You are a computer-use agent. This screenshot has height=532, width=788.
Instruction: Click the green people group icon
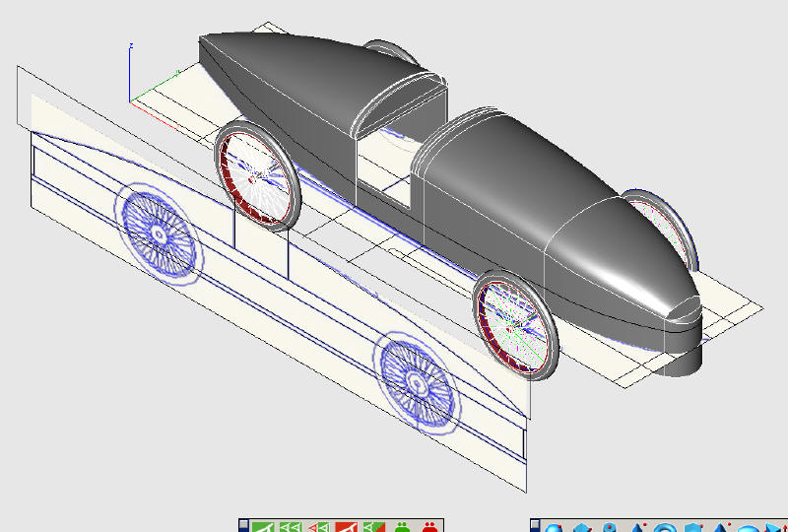tap(402, 527)
